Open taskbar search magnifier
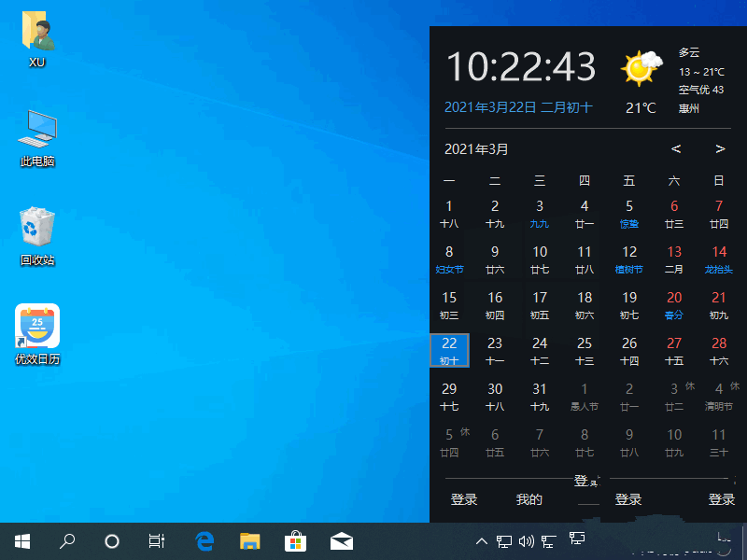The width and height of the screenshot is (747, 560). (67, 541)
